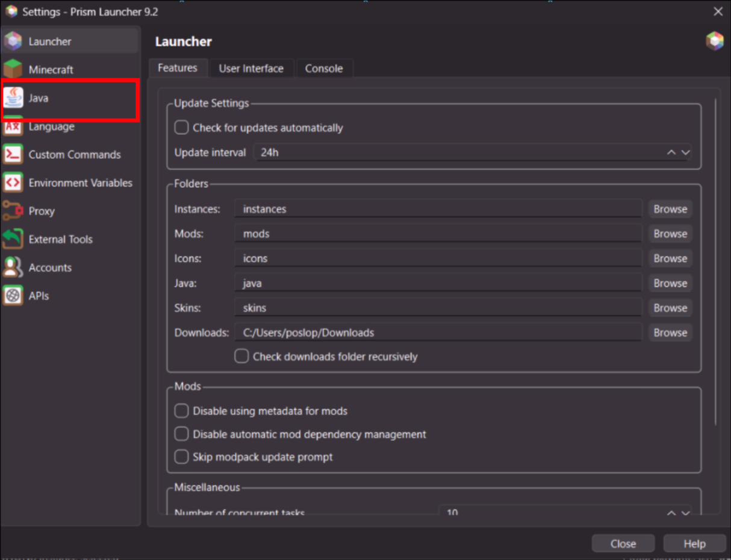This screenshot has width=731, height=560.
Task: Enable Check for updates automatically
Action: (181, 128)
